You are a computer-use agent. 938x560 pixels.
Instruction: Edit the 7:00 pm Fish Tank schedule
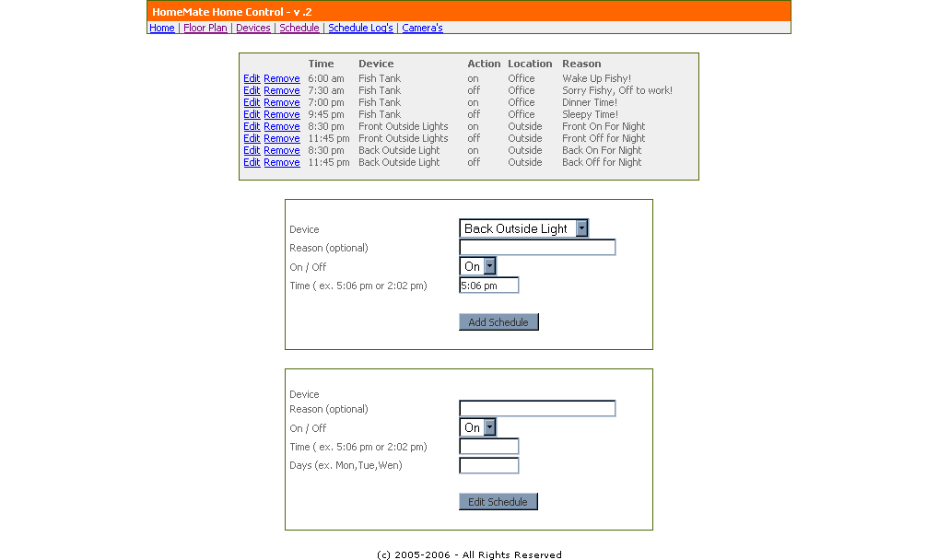[252, 102]
